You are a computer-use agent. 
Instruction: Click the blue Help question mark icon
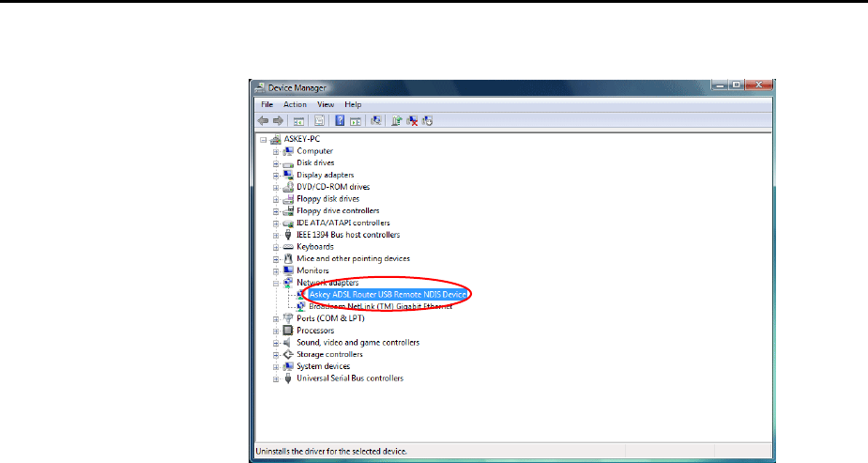(340, 121)
